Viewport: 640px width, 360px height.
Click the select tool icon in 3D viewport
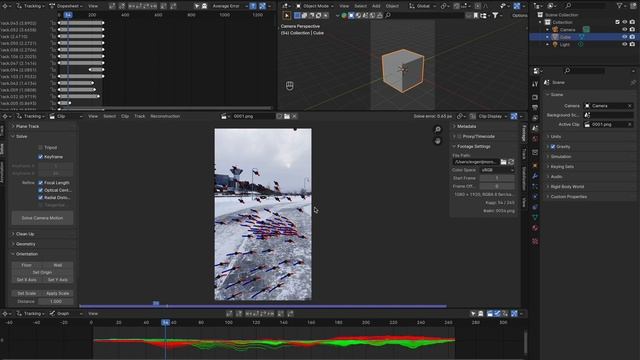pyautogui.click(x=287, y=16)
